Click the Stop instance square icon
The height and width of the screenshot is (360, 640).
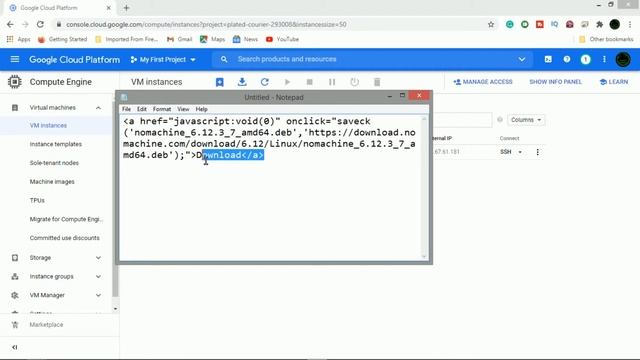[310, 82]
